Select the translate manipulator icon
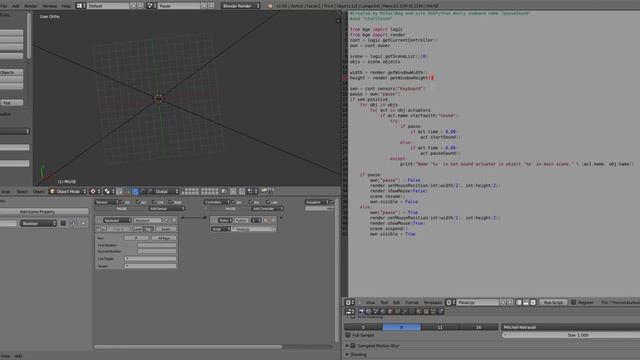 [x=136, y=191]
